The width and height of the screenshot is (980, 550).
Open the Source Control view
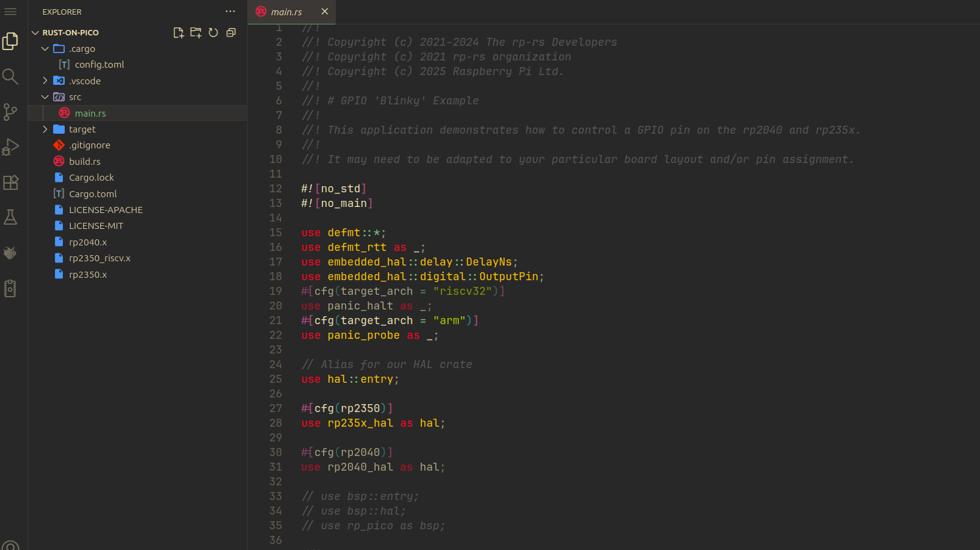10,112
